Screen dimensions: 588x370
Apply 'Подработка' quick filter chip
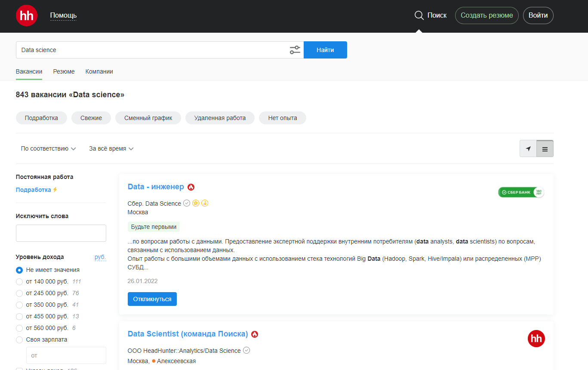coord(41,118)
